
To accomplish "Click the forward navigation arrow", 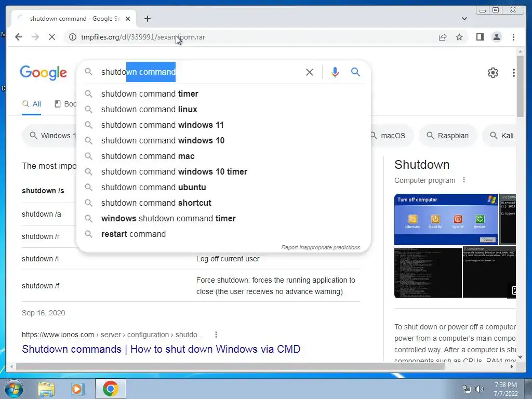I will 35,37.
